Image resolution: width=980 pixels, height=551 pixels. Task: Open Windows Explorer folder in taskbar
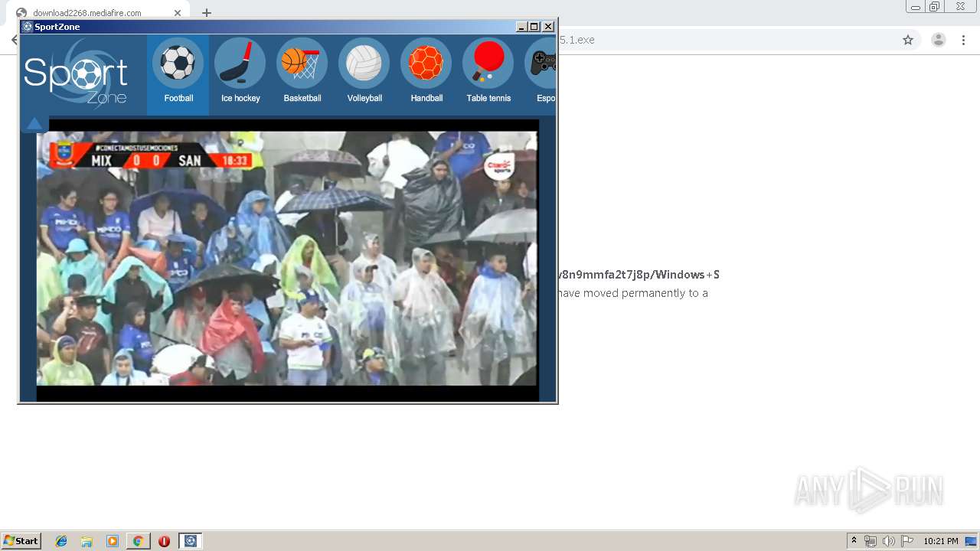87,541
